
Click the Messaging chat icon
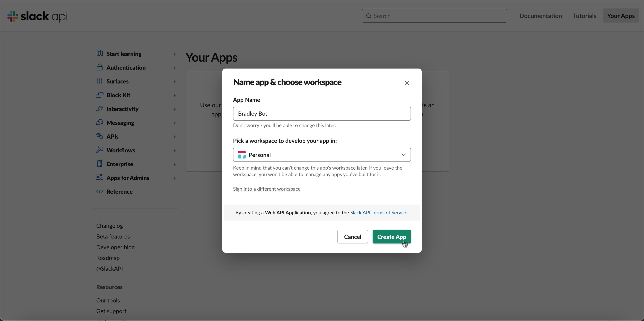(x=99, y=122)
